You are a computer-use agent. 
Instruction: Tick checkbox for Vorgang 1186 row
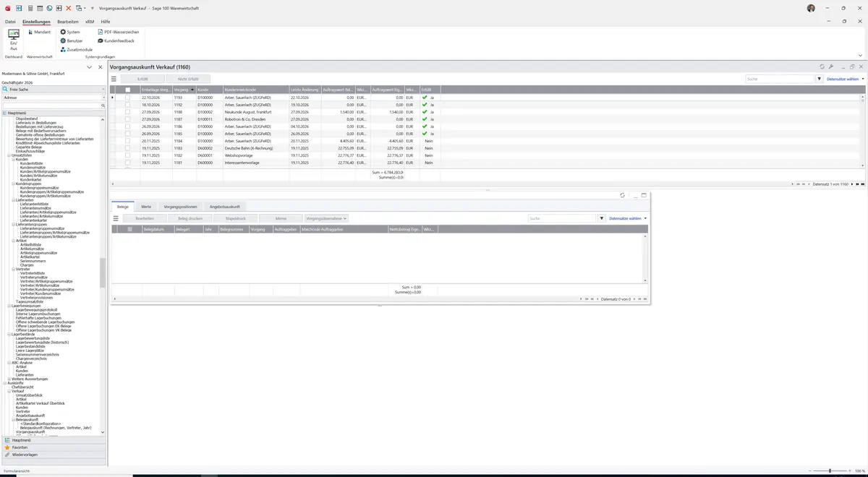point(128,126)
